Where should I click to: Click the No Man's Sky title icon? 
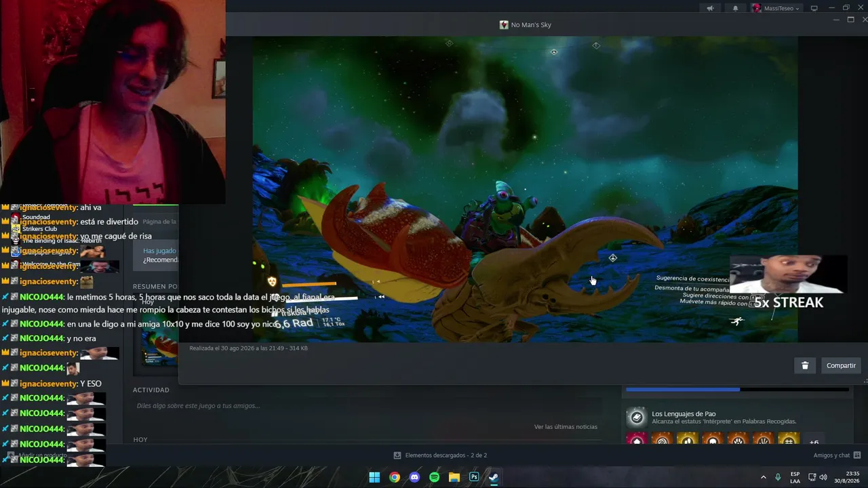pyautogui.click(x=504, y=25)
